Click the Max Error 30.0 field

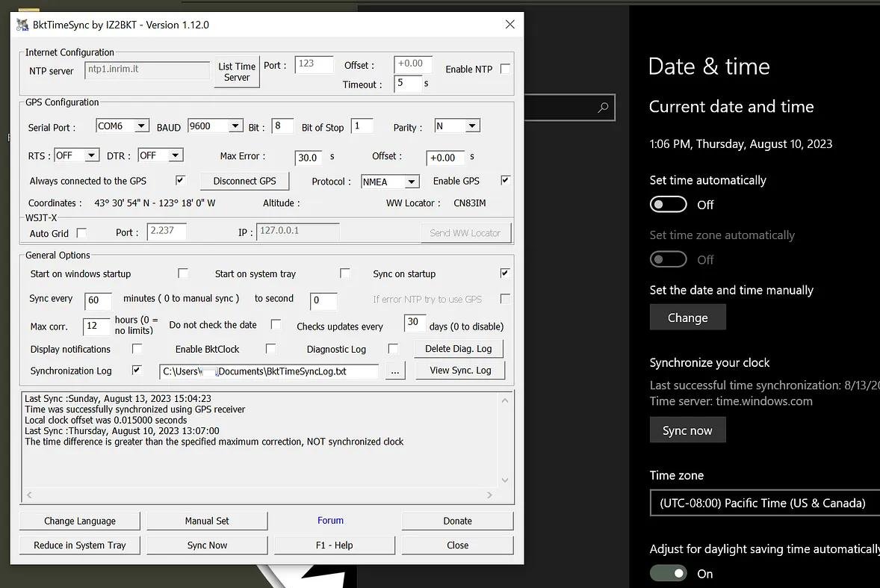click(308, 158)
